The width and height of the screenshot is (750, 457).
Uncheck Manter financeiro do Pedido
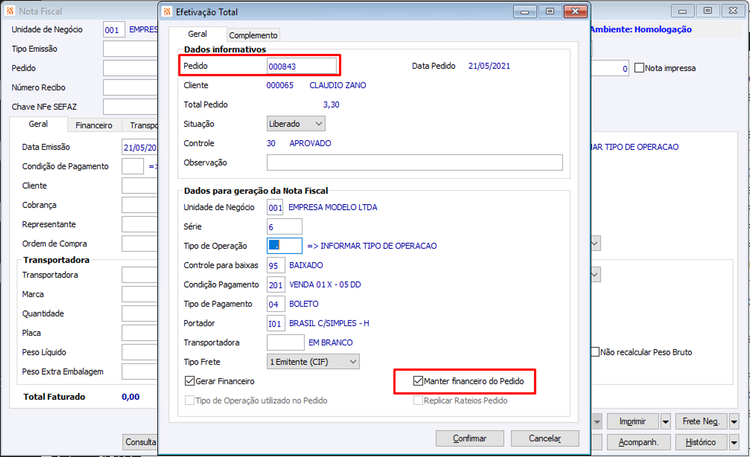(418, 381)
